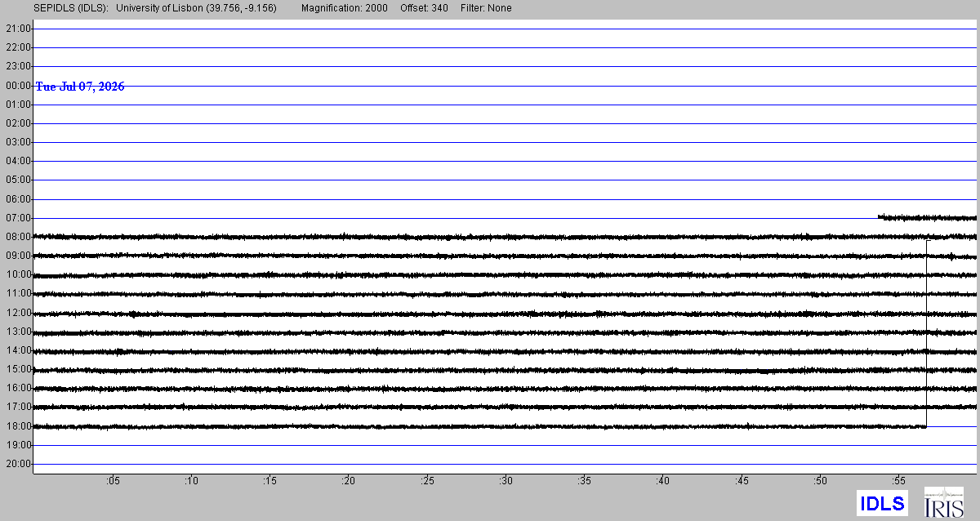This screenshot has width=980, height=521.
Task: Click the :15 minute axis label
Action: pos(269,481)
